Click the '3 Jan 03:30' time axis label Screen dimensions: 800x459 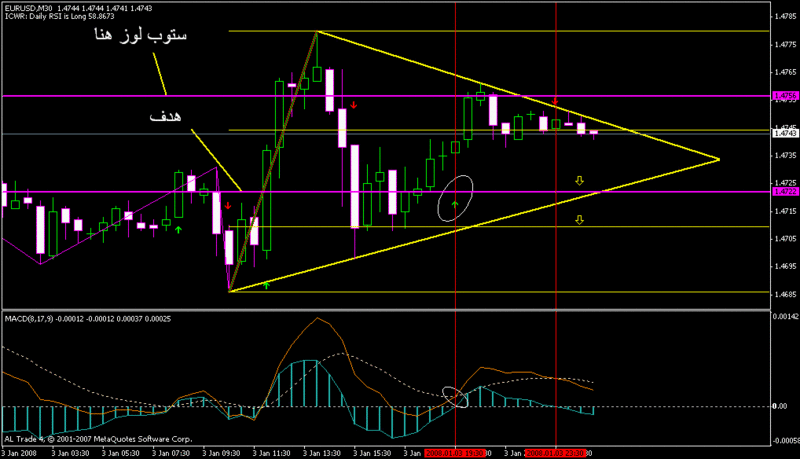click(x=70, y=453)
